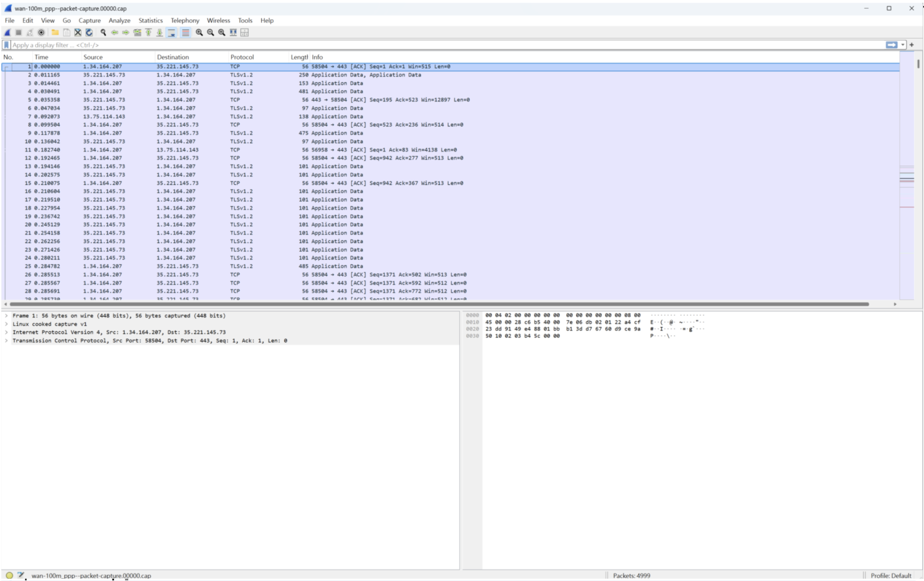Open expert information circle in status bar
924x581 pixels.
[9, 575]
